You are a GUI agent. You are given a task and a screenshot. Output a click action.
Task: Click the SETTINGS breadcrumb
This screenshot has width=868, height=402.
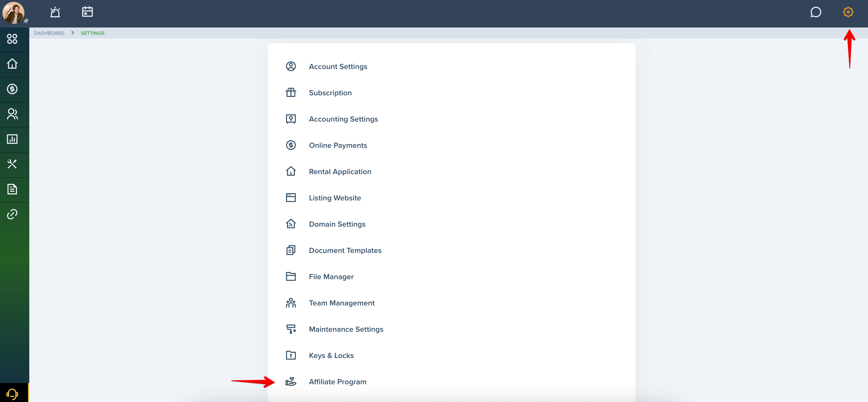point(93,33)
